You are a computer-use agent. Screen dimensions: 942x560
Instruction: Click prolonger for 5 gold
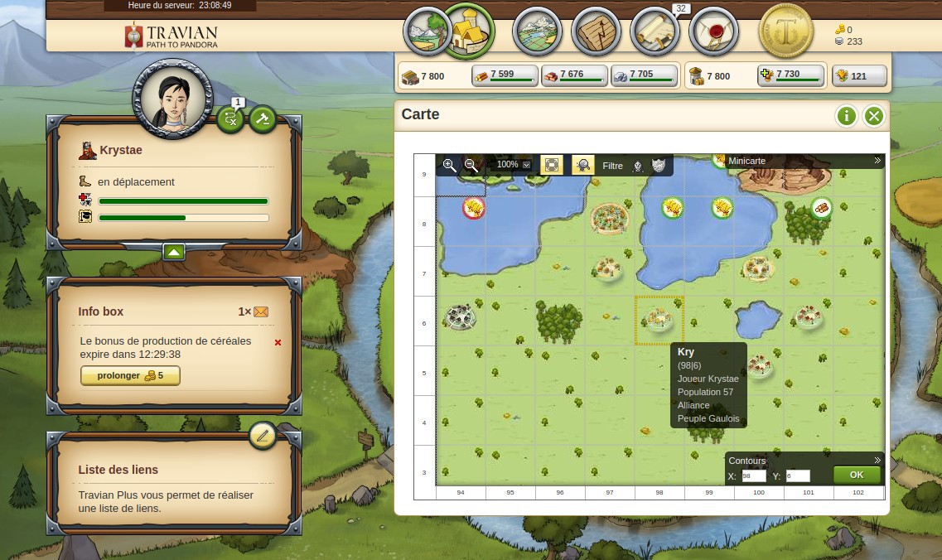130,375
